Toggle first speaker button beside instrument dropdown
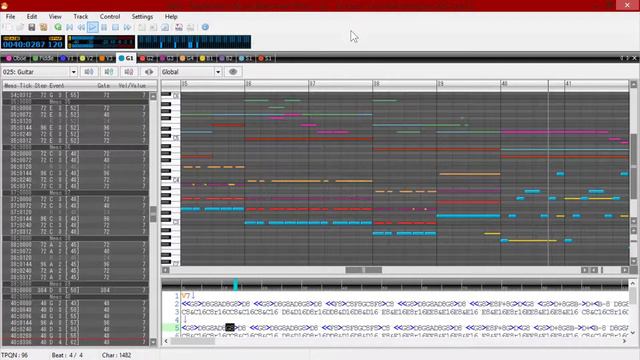Image resolution: width=640 pixels, height=360 pixels. click(x=89, y=72)
